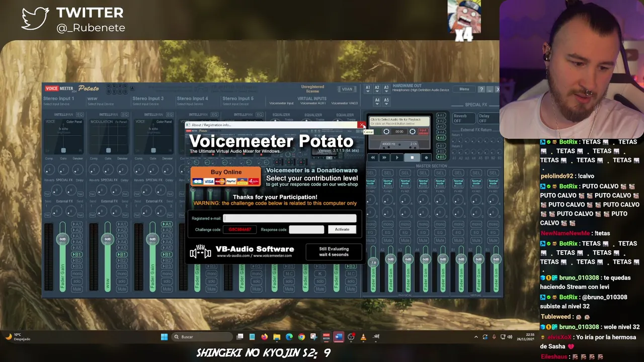The image size is (644, 362).
Task: Open VLC cone icon in taskbar
Action: pyautogui.click(x=363, y=337)
